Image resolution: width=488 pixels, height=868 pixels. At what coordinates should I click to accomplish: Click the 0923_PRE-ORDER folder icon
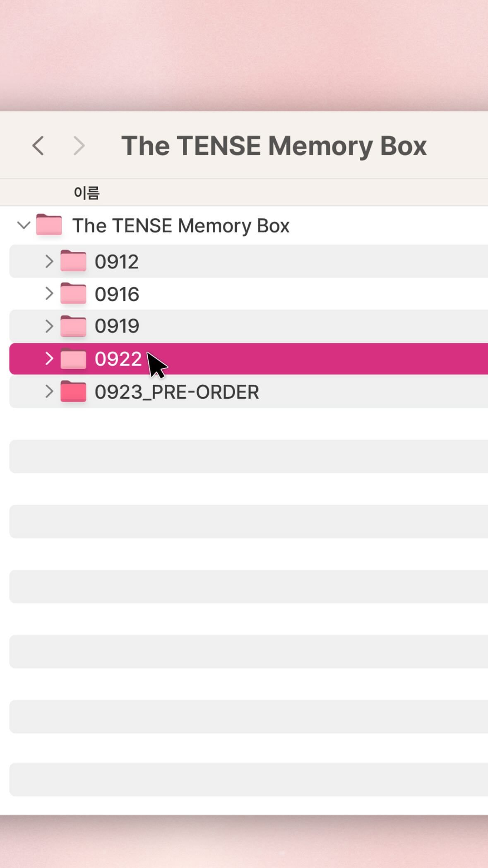coord(73,392)
